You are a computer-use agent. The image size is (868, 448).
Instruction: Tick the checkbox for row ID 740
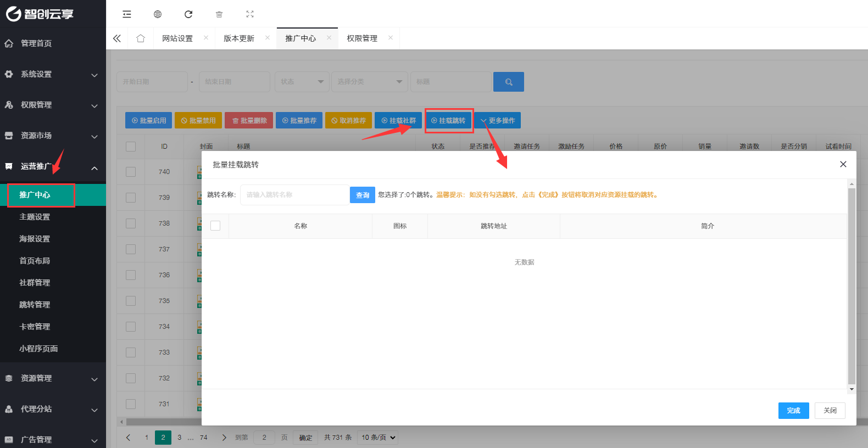[131, 172]
